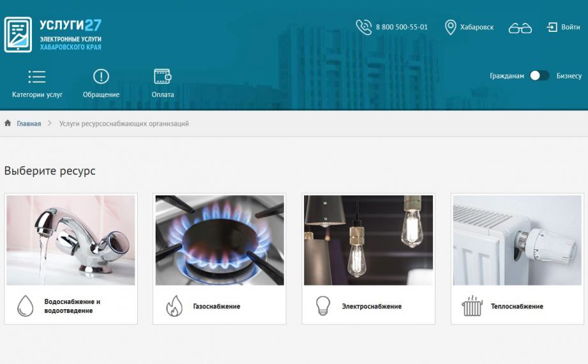Image resolution: width=588 pixels, height=364 pixels.
Task: Go to Главная breadcrumb link
Action: click(29, 123)
